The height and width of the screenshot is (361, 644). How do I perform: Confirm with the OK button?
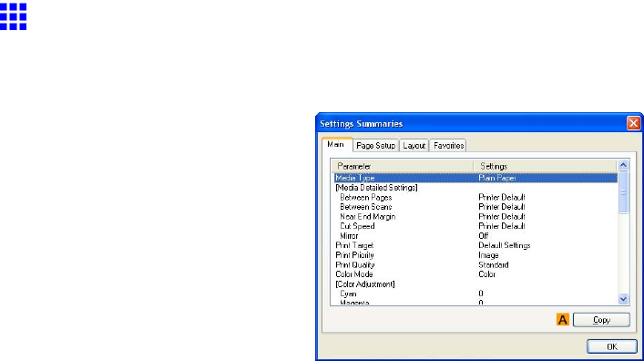point(612,346)
